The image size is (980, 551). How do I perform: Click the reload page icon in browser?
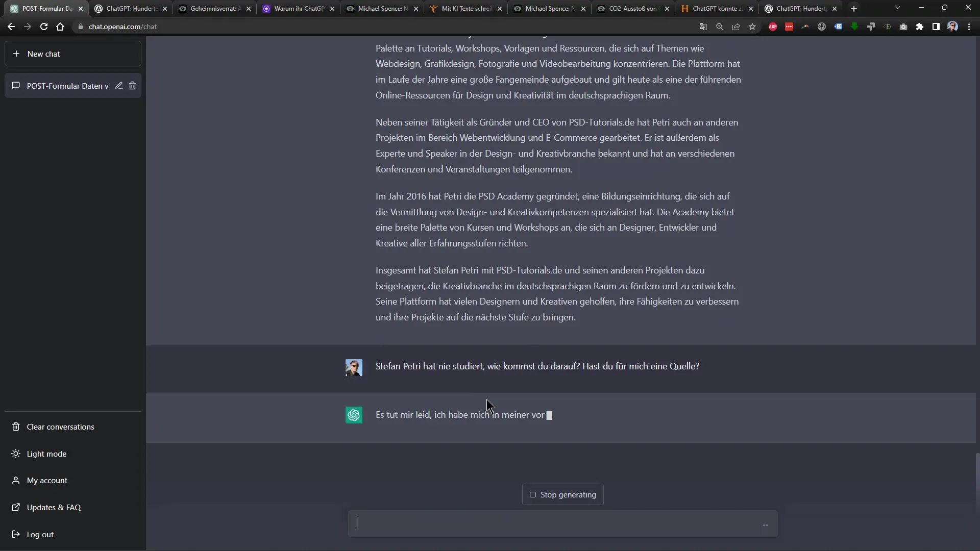[x=43, y=27]
